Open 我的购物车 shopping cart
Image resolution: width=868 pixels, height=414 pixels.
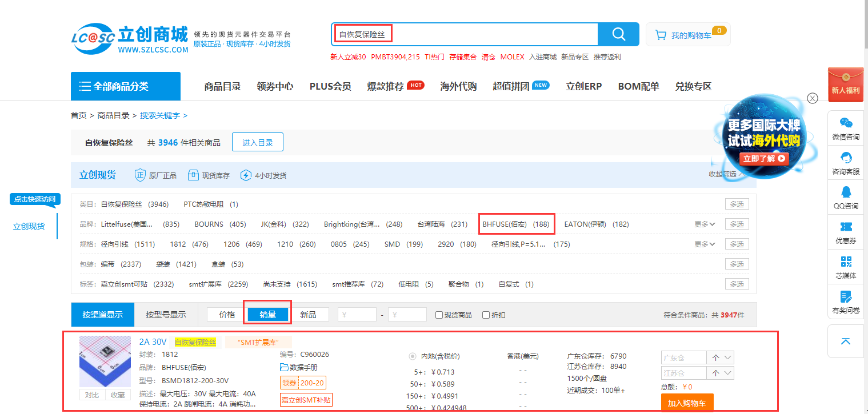[x=688, y=35]
